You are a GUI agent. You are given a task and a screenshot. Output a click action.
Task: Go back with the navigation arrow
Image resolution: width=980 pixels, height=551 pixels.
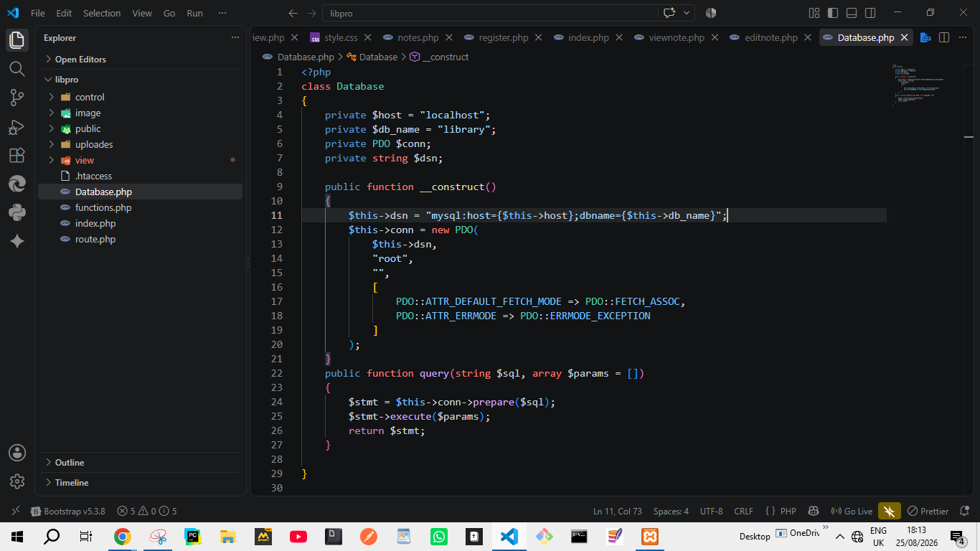(292, 13)
